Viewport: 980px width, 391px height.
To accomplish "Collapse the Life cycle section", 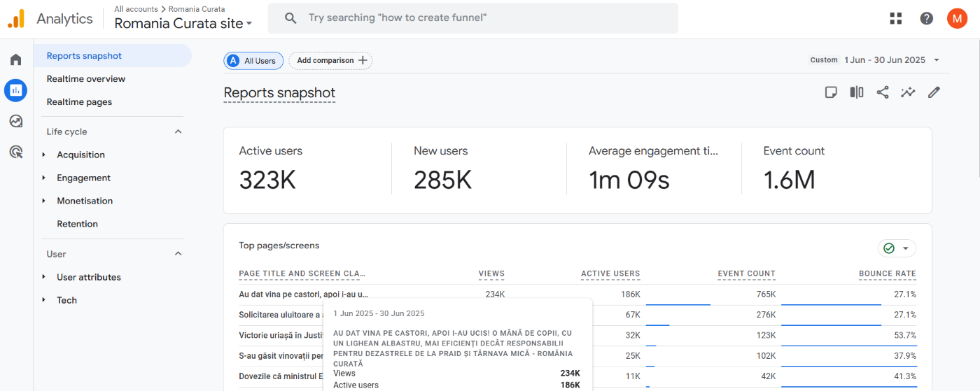I will (178, 131).
